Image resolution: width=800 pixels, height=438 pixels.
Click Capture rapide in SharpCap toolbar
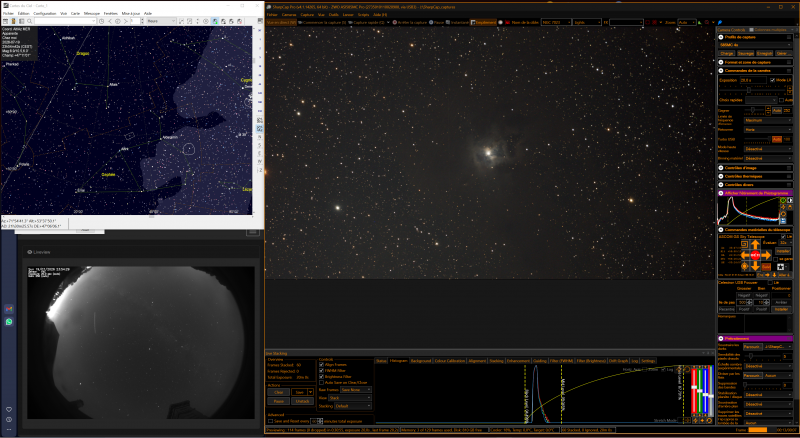tap(366, 22)
